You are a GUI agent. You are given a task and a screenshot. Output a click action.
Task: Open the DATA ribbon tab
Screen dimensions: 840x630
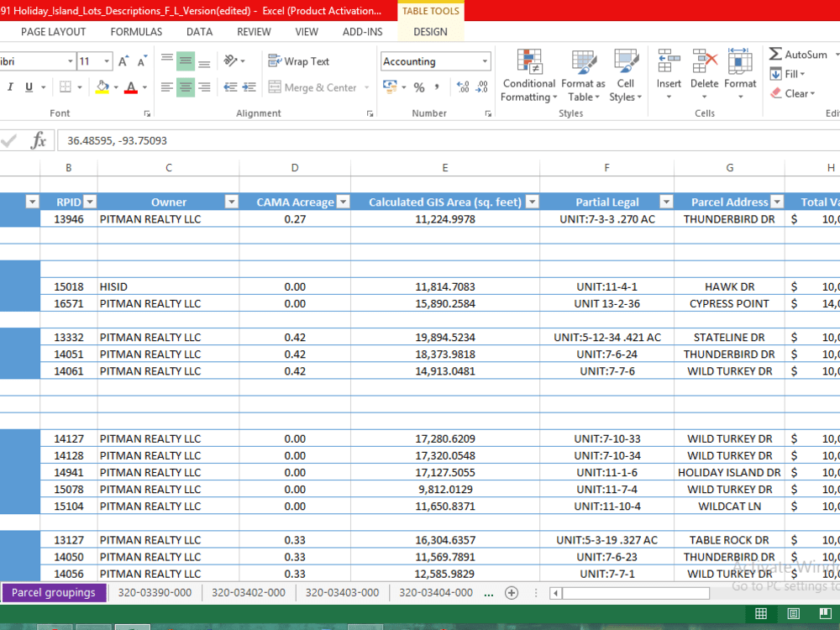point(199,32)
